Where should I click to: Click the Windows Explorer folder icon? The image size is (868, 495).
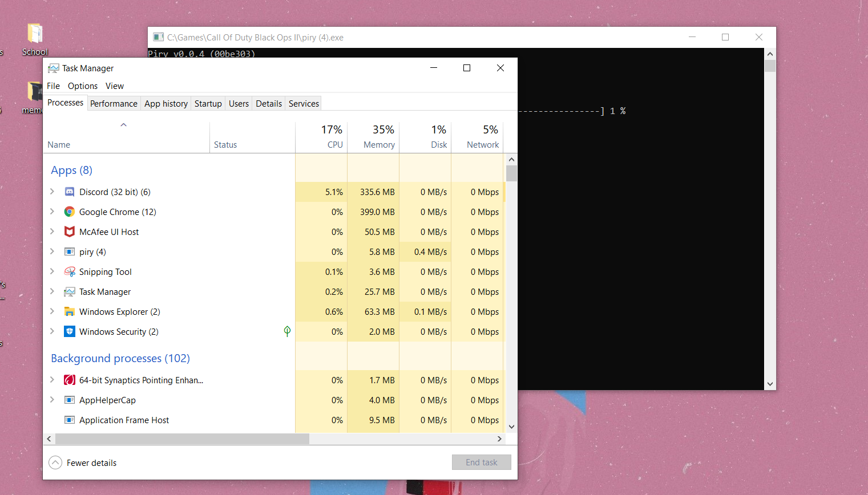(x=70, y=312)
